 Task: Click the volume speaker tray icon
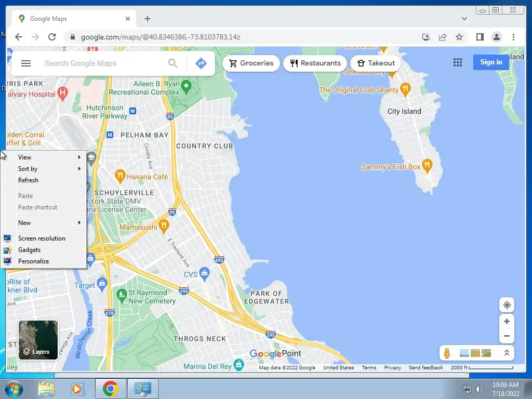(479, 389)
